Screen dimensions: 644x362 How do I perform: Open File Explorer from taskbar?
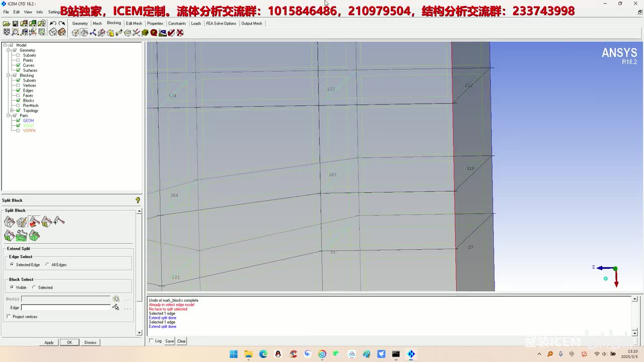pos(248,354)
